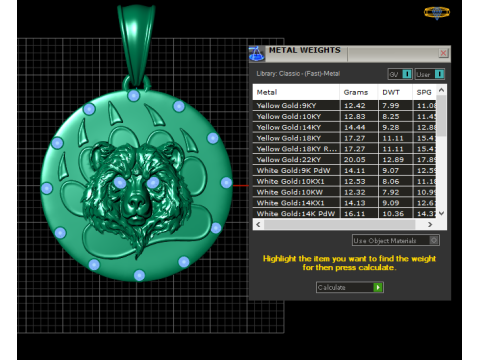The width and height of the screenshot is (480, 360).
Task: Click the 9.07 DWT value
Action: [391, 170]
